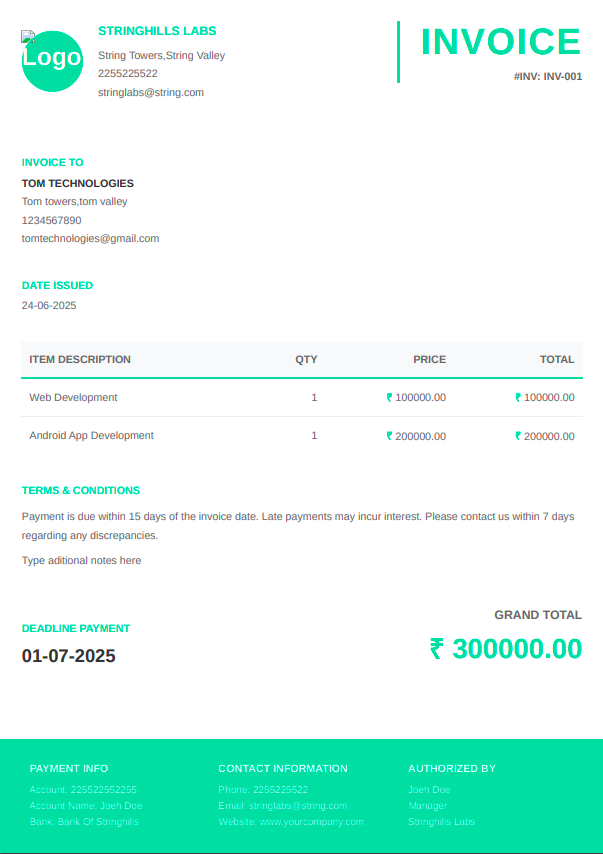Click the footer email stringlabs@string.com
603x854 pixels.
tap(297, 806)
